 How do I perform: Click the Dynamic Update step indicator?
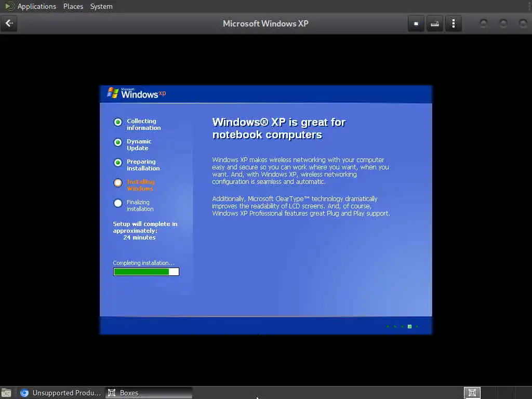(x=118, y=142)
